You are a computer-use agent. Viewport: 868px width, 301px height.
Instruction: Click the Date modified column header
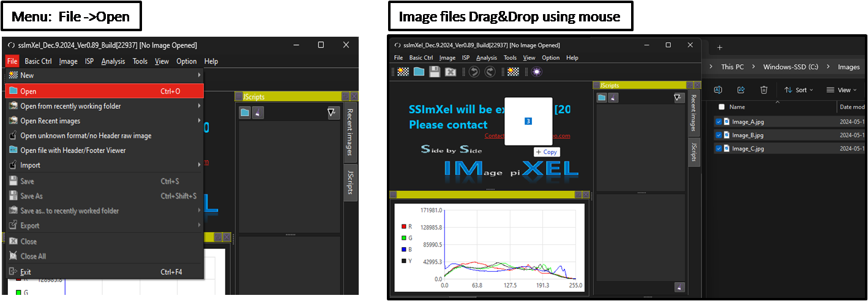pyautogui.click(x=852, y=107)
